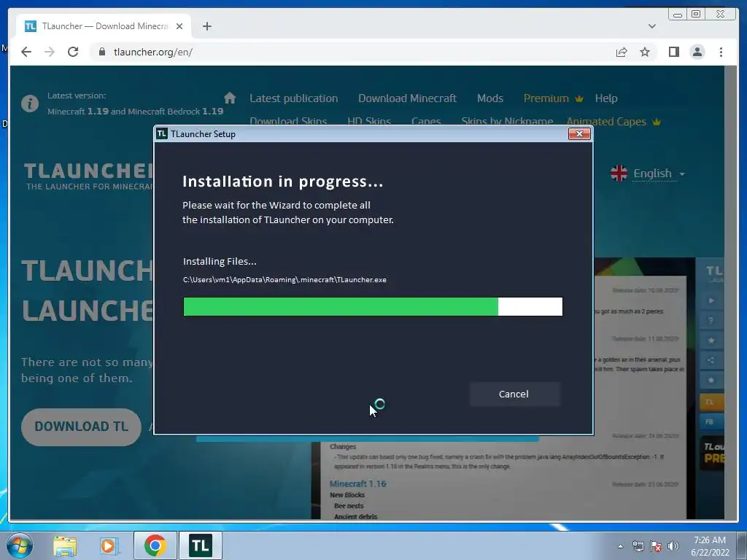Expand the English language dropdown
Image resolution: width=747 pixels, height=560 pixels.
click(x=659, y=174)
